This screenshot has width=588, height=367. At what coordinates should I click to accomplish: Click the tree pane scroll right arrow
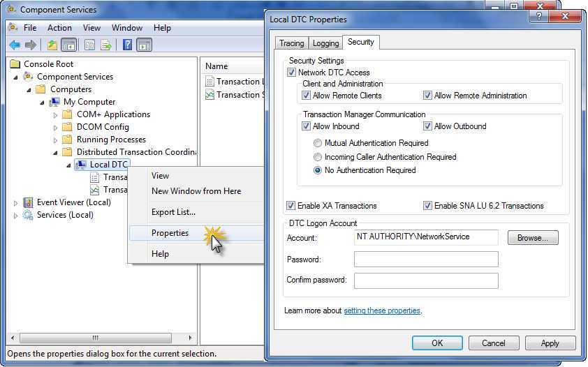coord(190,338)
